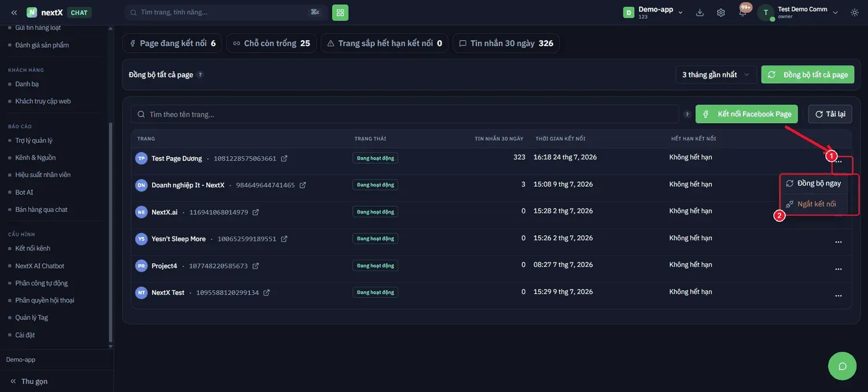Open three-dot menu for Test Page Dương
The image size is (868, 392).
[x=838, y=161]
